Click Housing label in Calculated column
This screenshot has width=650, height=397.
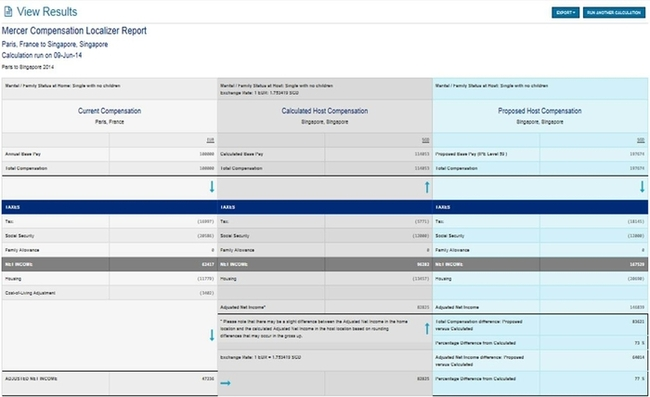(x=228, y=278)
